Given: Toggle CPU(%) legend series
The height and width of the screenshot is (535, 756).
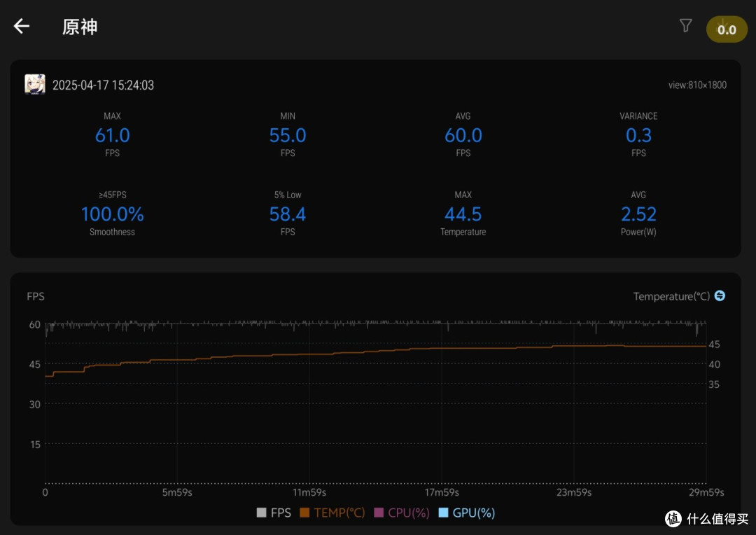Looking at the screenshot, I should click(402, 513).
